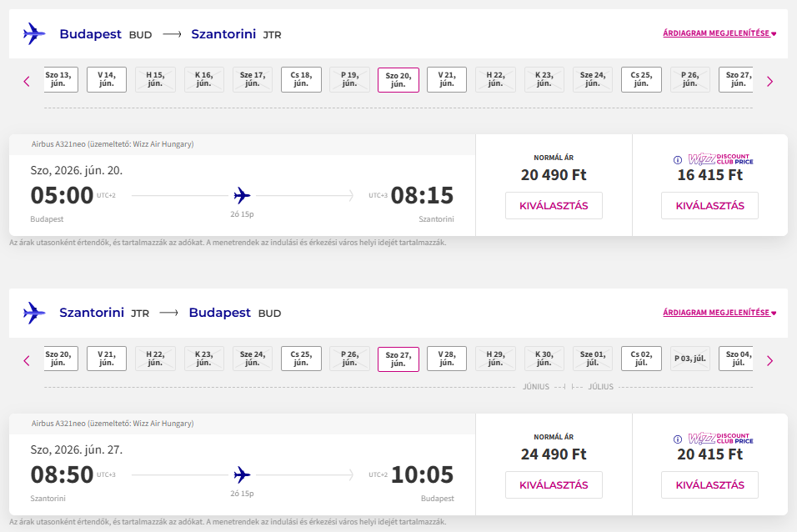This screenshot has width=797, height=532.
Task: Click the airplane icon beside Budapest → Szantorini heading
Action: point(34,33)
